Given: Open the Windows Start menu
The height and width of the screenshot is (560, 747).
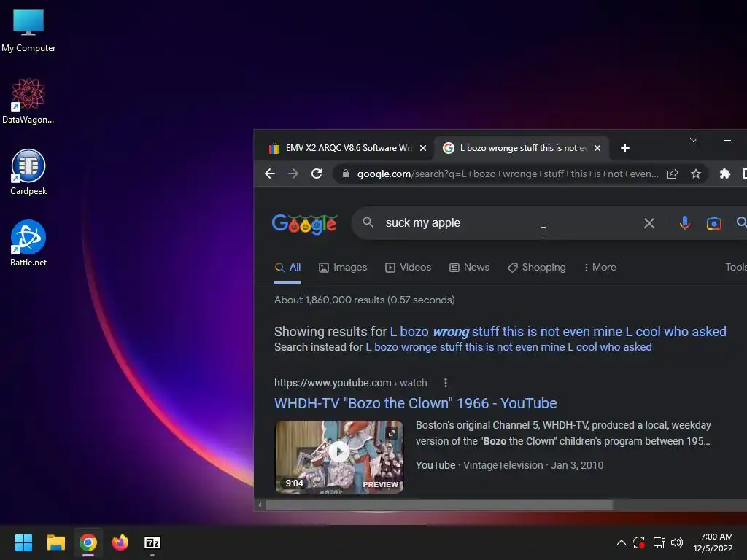Looking at the screenshot, I should (x=23, y=542).
